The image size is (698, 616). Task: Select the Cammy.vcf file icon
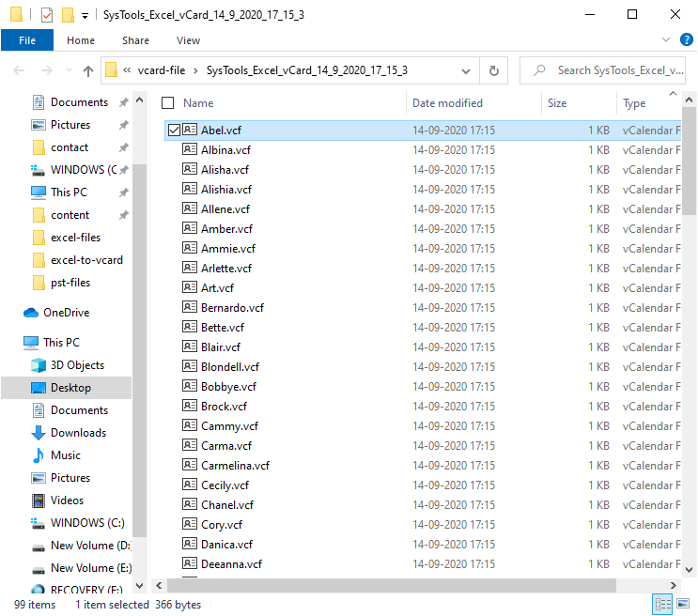point(190,425)
